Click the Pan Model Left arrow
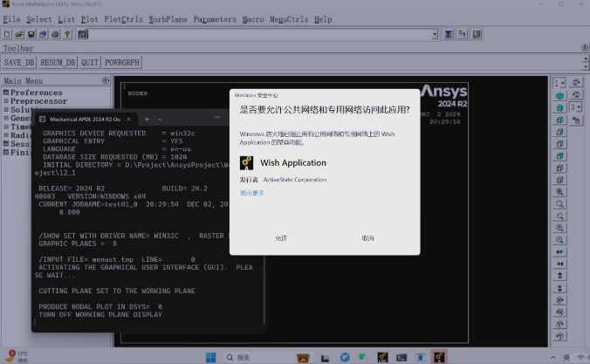 point(559,251)
